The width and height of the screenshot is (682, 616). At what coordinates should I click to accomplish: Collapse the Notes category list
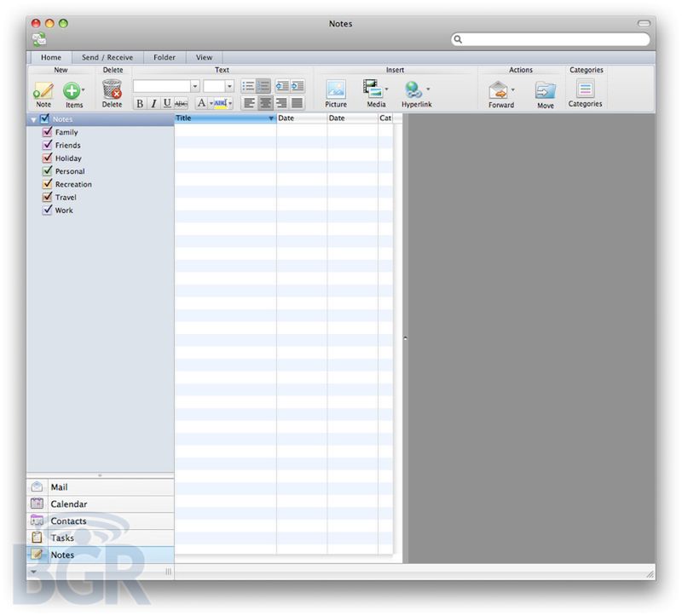coord(32,119)
